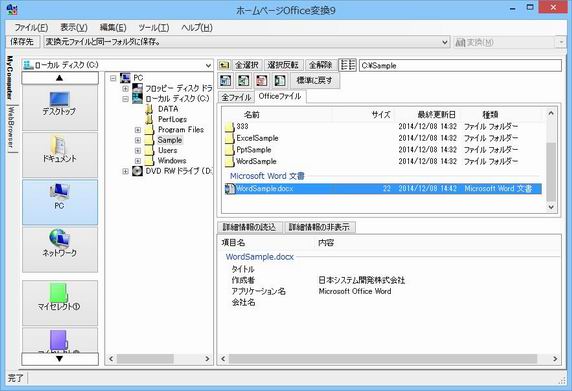Viewport: 572px width, 391px height.
Task: Click the DVD RW drive icon in tree
Action: (x=137, y=171)
